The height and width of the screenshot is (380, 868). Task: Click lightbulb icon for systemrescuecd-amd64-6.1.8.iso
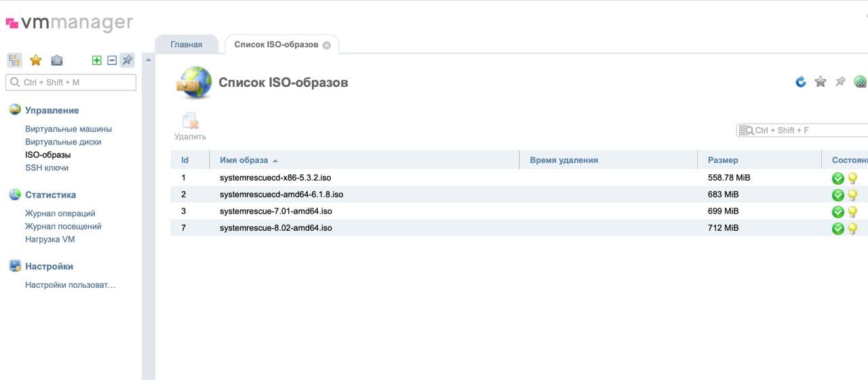(852, 195)
